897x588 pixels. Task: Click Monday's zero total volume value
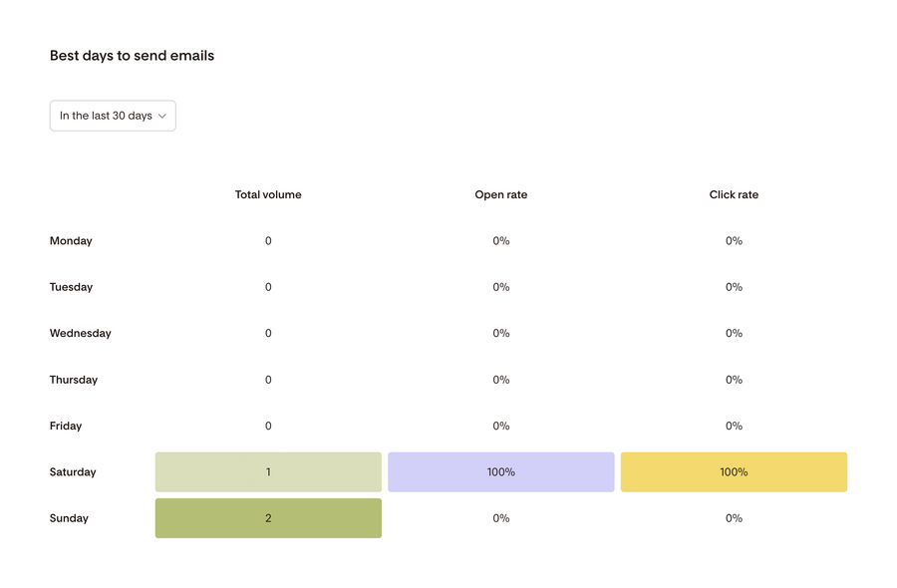coord(267,240)
